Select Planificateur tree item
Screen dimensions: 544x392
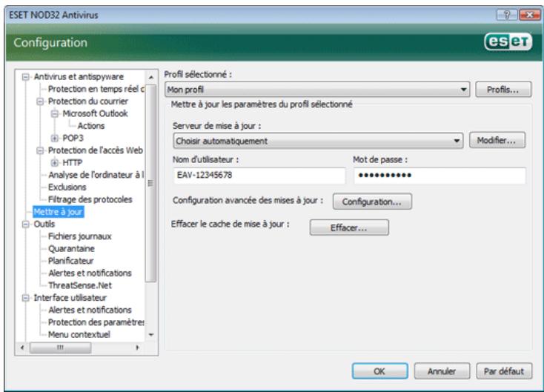point(70,261)
